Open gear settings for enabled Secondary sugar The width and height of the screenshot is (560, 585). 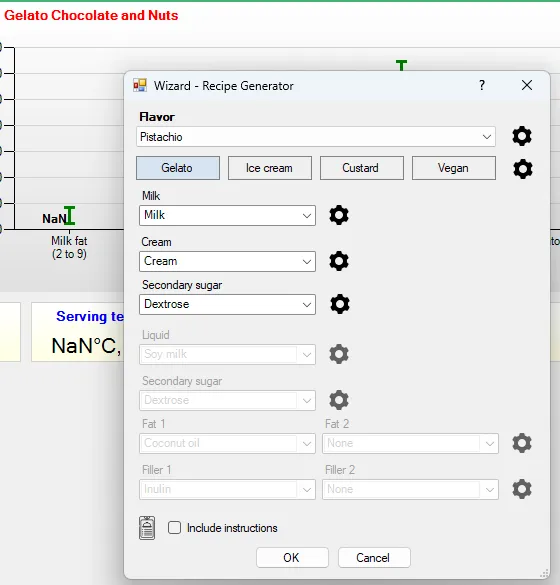(340, 304)
